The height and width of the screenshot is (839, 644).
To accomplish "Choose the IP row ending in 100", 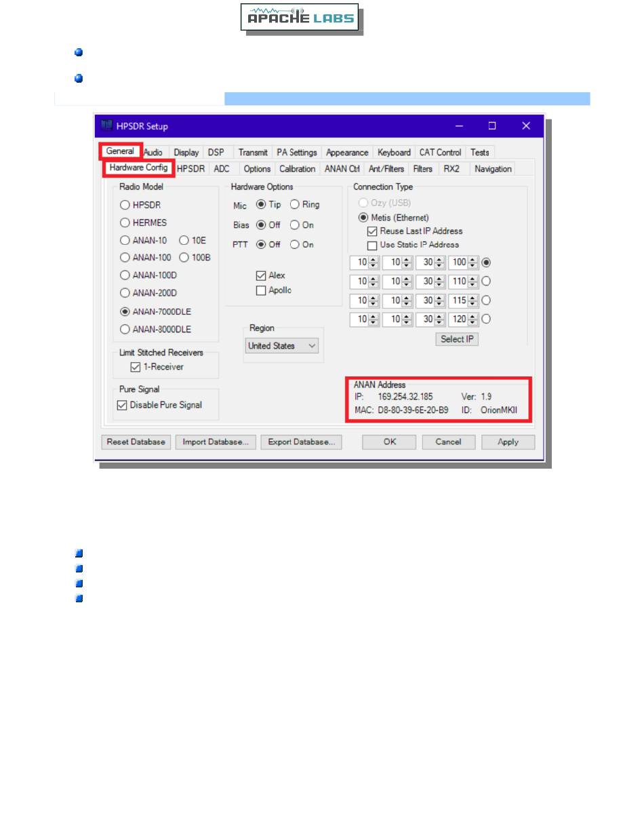I will (485, 262).
